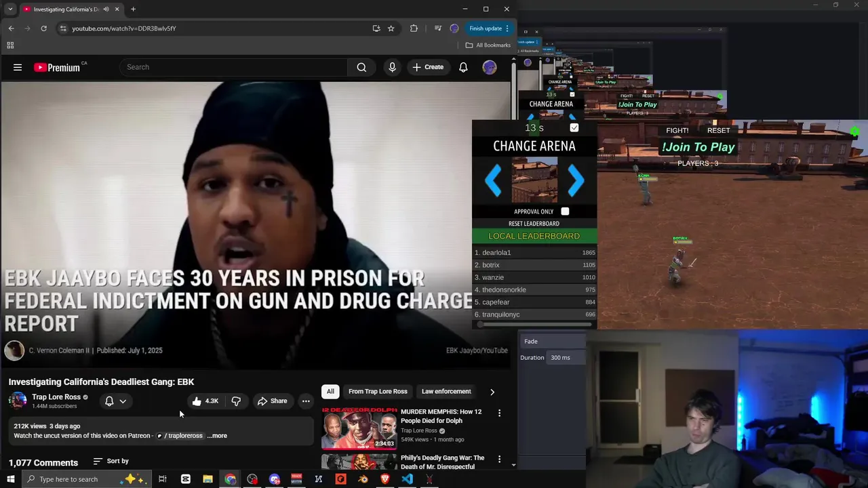
Task: Open the Finish update menu
Action: tap(490, 28)
